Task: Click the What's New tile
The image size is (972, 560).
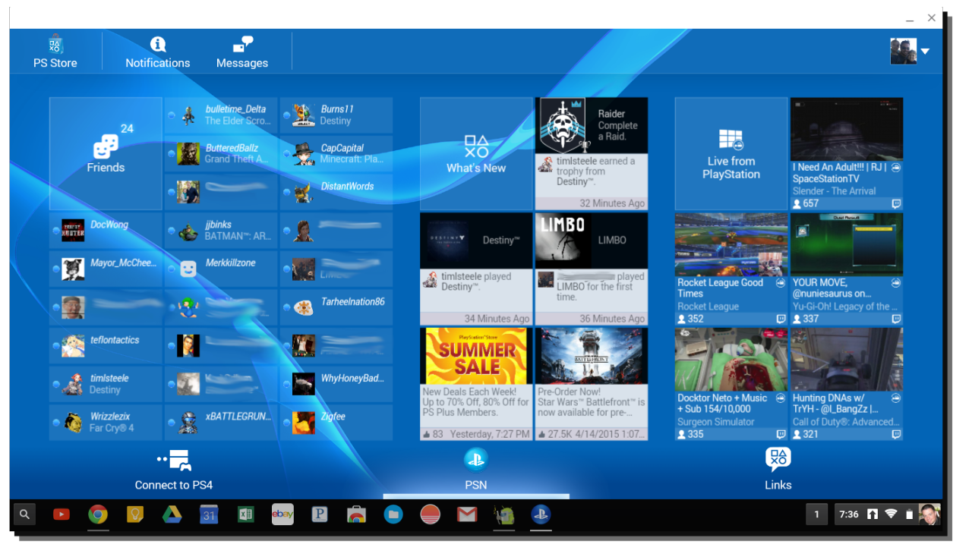Action: click(476, 153)
